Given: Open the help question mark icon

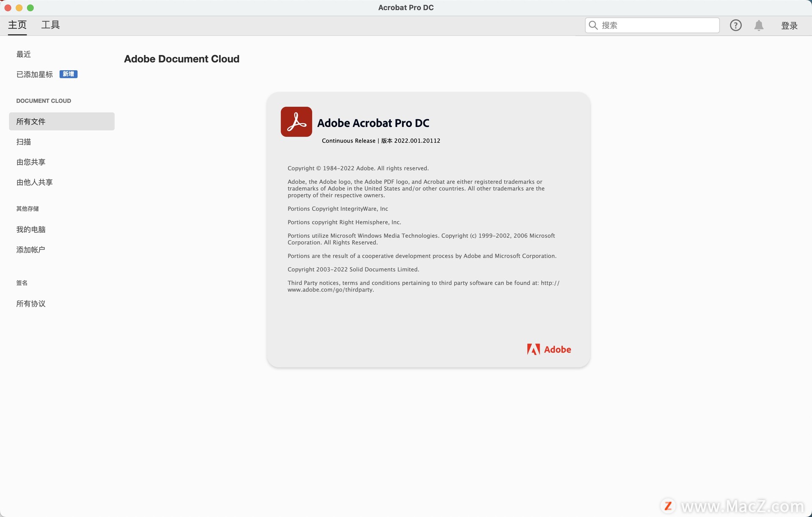Looking at the screenshot, I should tap(735, 25).
